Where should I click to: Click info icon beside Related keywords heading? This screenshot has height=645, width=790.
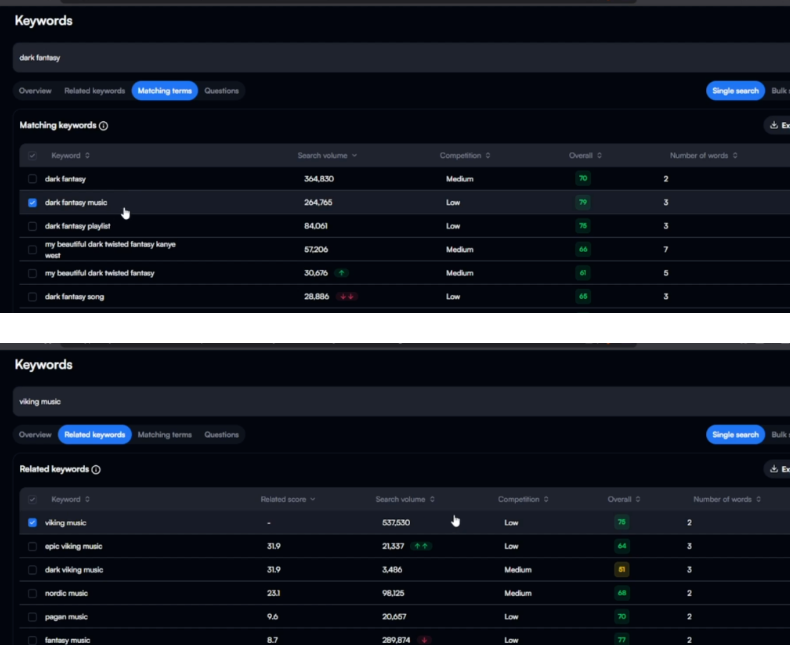96,470
